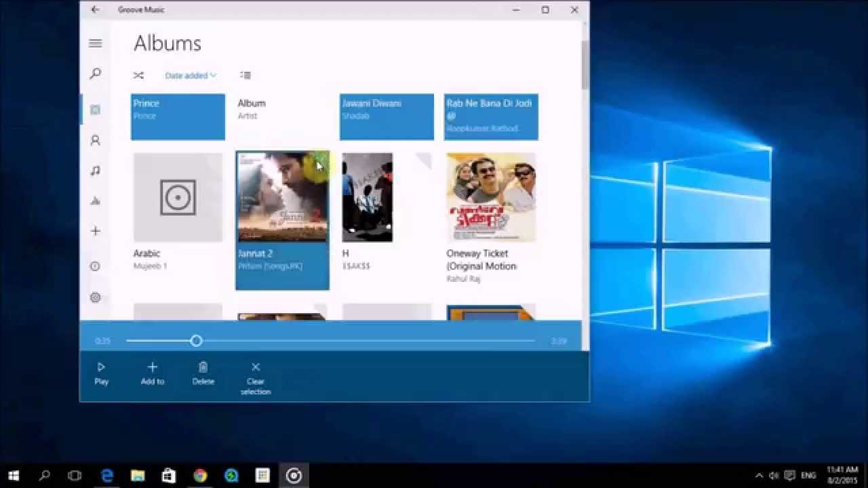868x488 pixels.
Task: Go to Songs view in sidebar
Action: pyautogui.click(x=95, y=171)
